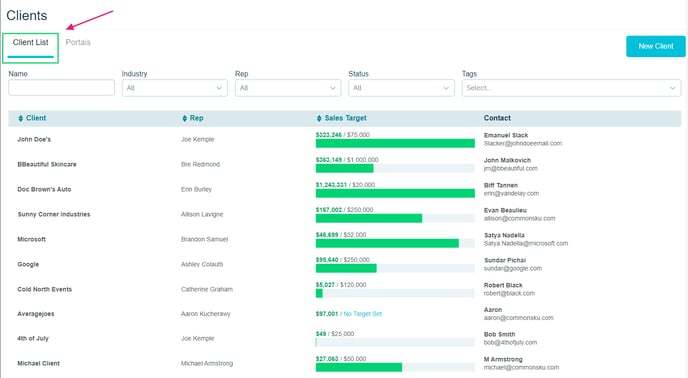Click contact Evan Beaulieu
Image resolution: width=688 pixels, height=378 pixels.
tap(505, 210)
